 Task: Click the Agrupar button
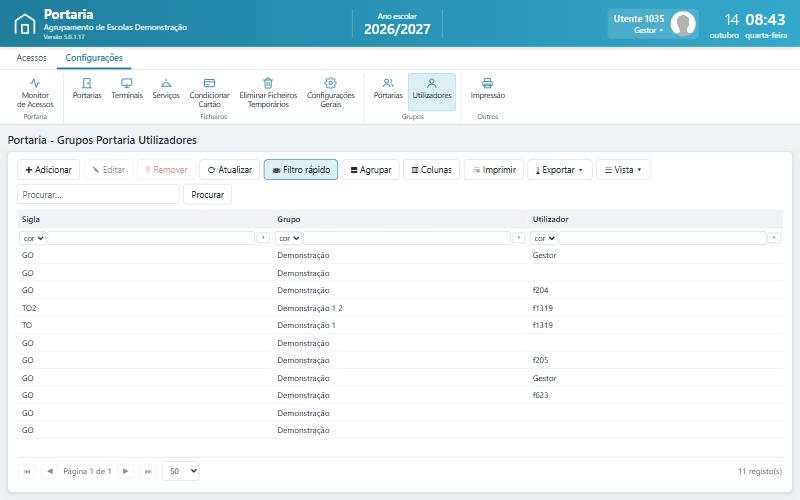(370, 169)
